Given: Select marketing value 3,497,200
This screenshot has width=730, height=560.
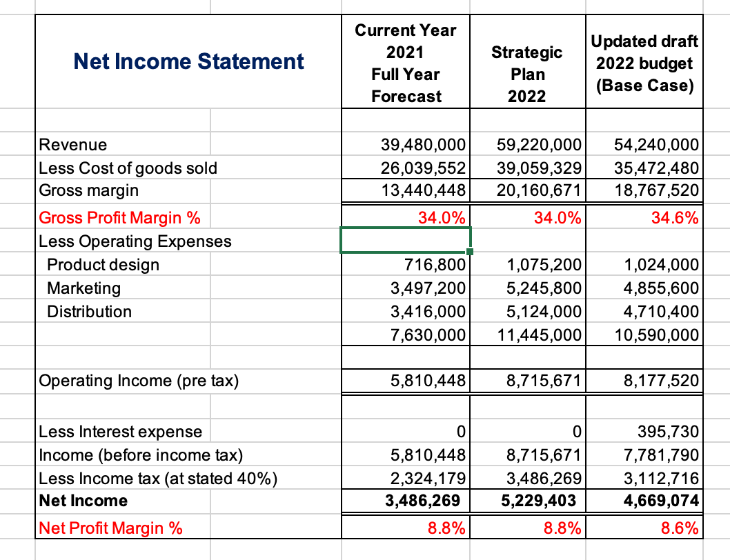Looking at the screenshot, I should coord(428,288).
